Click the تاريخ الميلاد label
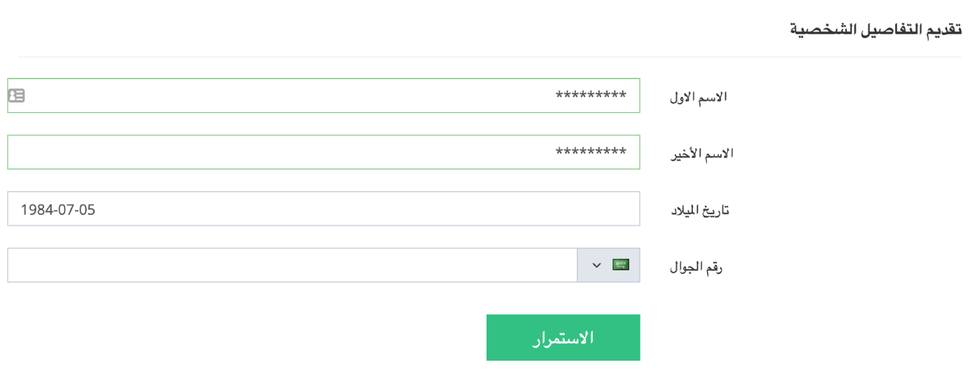 click(x=700, y=210)
